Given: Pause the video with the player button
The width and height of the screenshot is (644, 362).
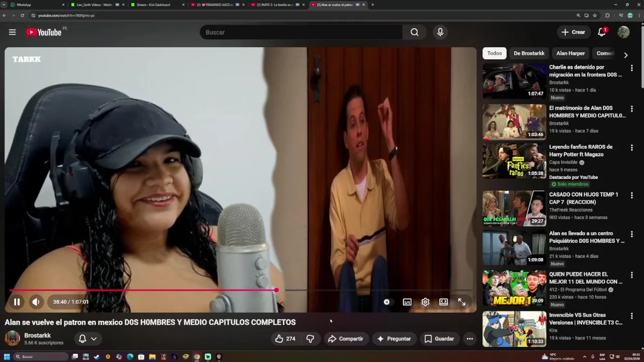Looking at the screenshot, I should point(17,302).
